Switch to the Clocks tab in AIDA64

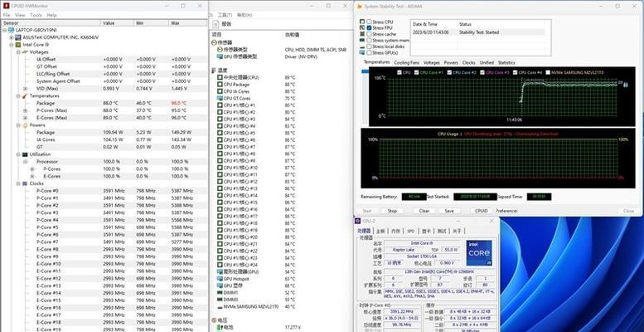[468, 62]
